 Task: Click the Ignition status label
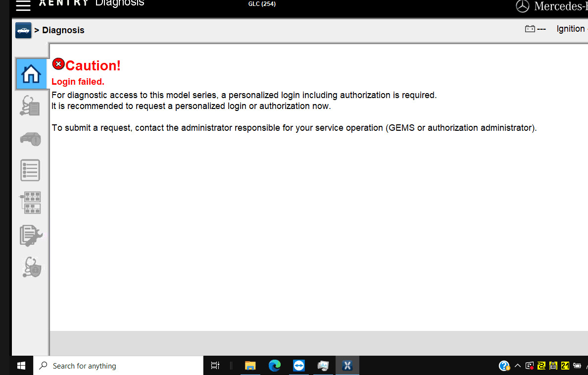(x=570, y=29)
